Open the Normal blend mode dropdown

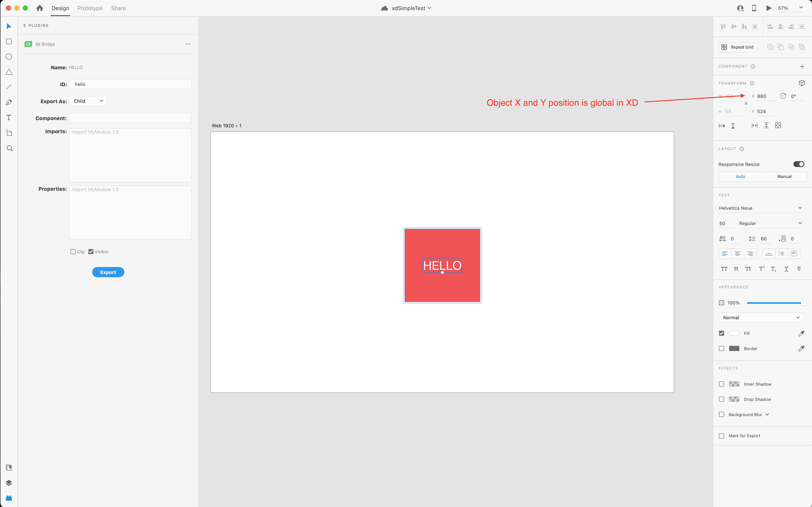coord(761,318)
